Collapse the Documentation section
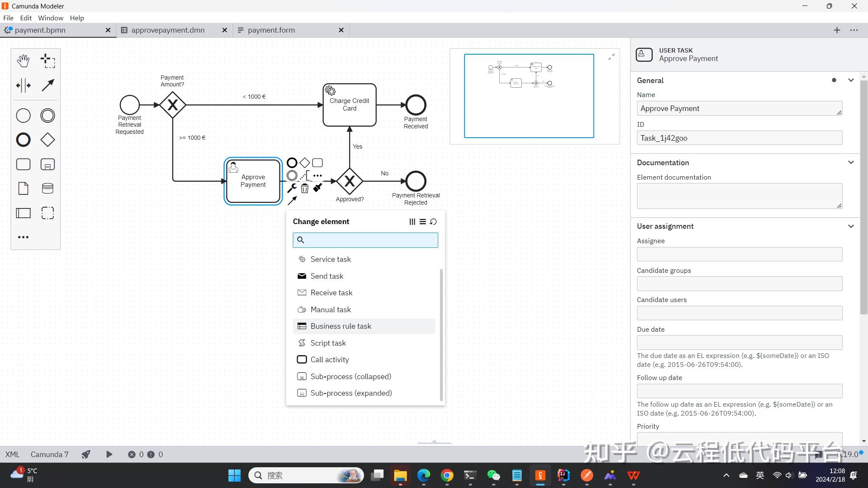Image resolution: width=868 pixels, height=488 pixels. [x=851, y=163]
